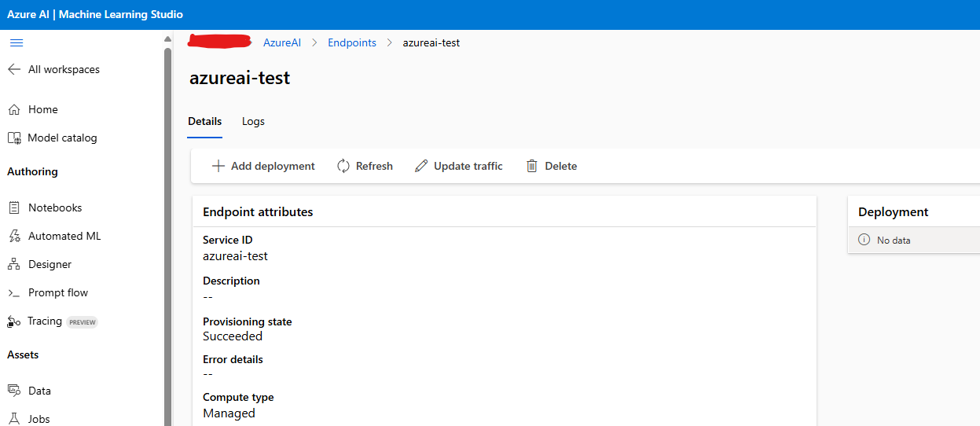The image size is (980, 426).
Task: Click the Refresh button label
Action: [x=374, y=166]
